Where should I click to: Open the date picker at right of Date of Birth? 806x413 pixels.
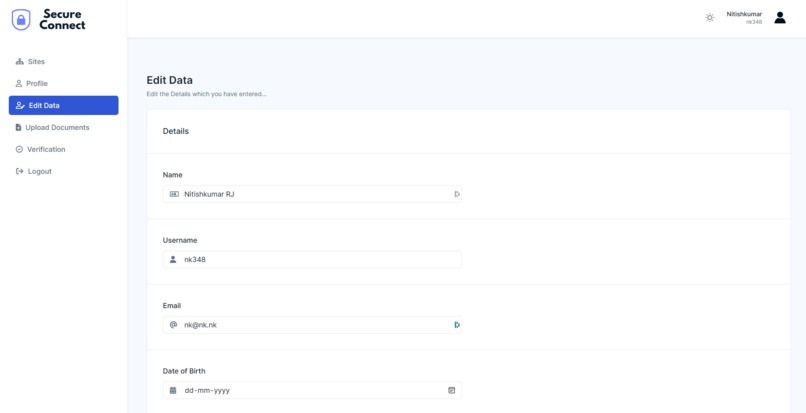coord(451,390)
